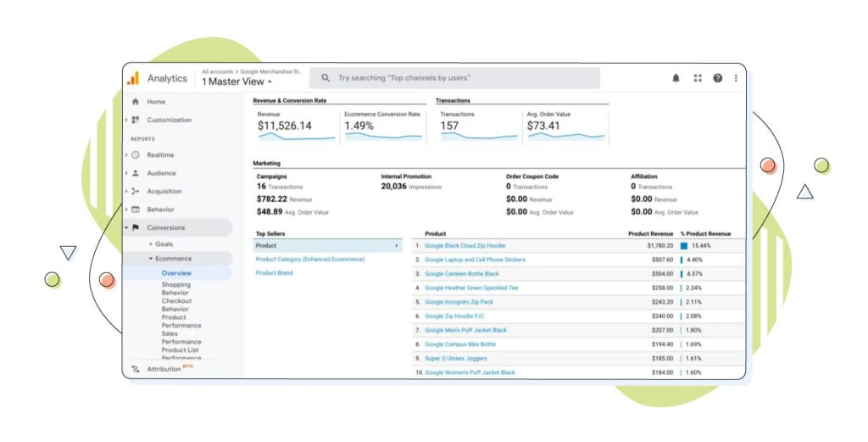Open Google Men's Puff Jacket Black
This screenshot has height=442, width=868.
tap(465, 330)
